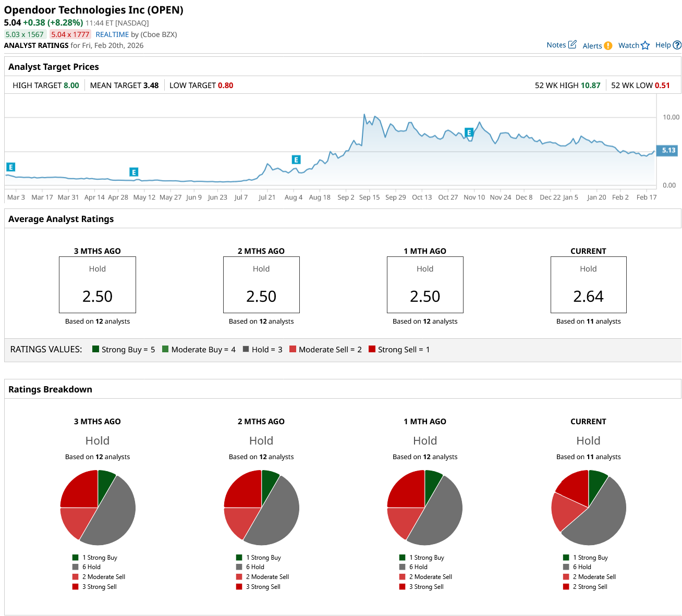
Task: Click the CURRENT average rating box showing 2.64
Action: point(588,285)
